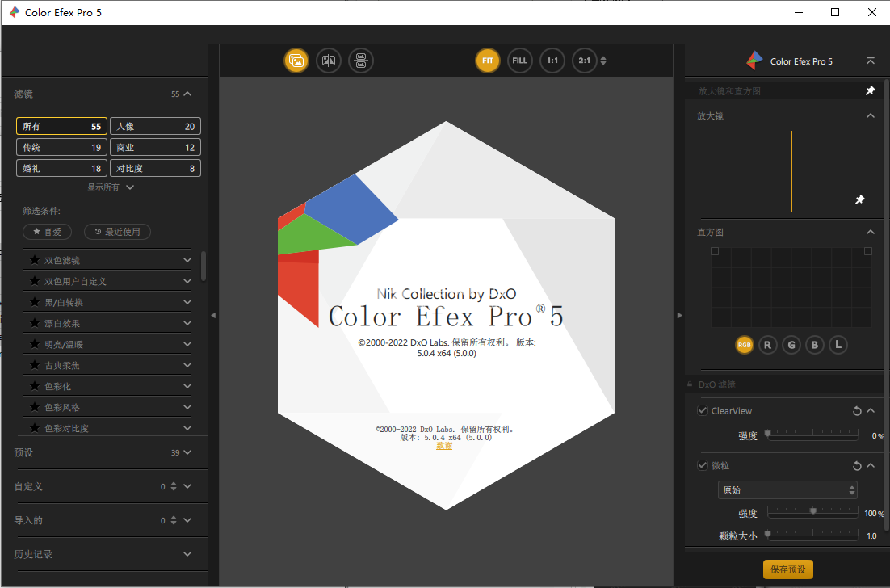The width and height of the screenshot is (890, 588).
Task: Select the 人像 filter category
Action: (156, 126)
